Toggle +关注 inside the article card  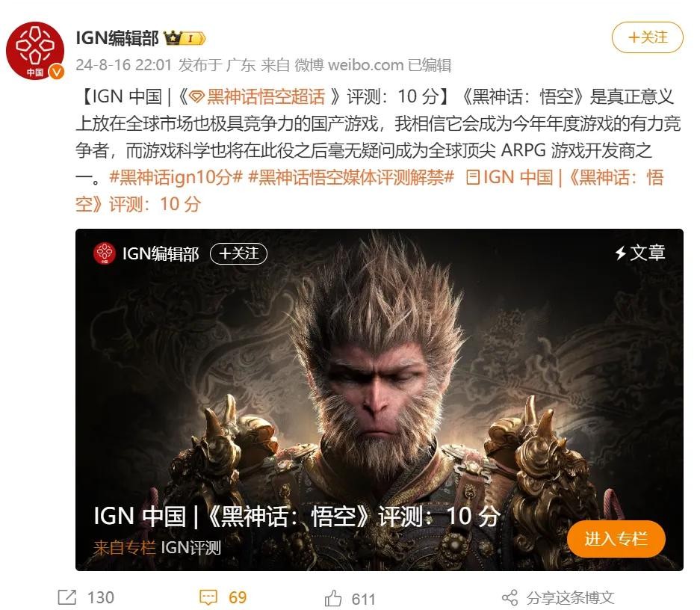tap(238, 253)
